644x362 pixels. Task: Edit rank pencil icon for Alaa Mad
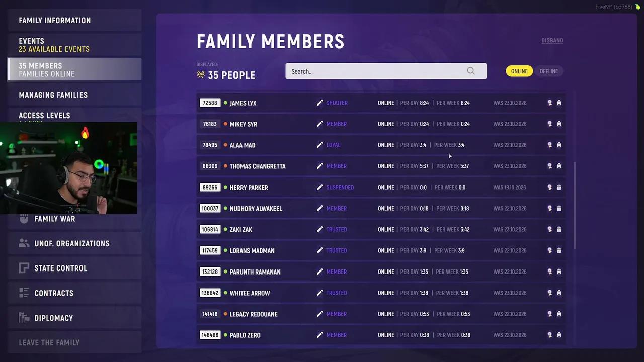coord(319,145)
